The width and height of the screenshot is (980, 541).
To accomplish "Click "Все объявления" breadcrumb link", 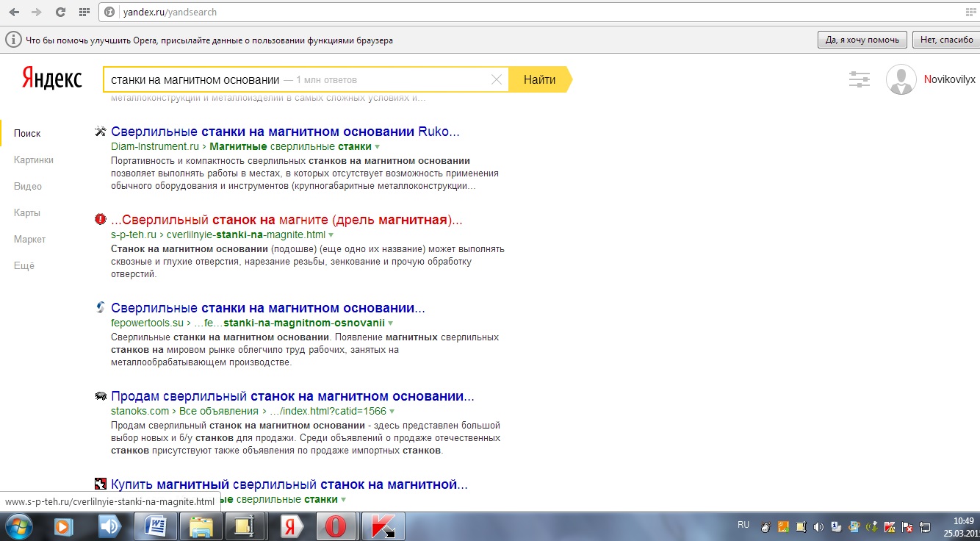I will tap(219, 411).
